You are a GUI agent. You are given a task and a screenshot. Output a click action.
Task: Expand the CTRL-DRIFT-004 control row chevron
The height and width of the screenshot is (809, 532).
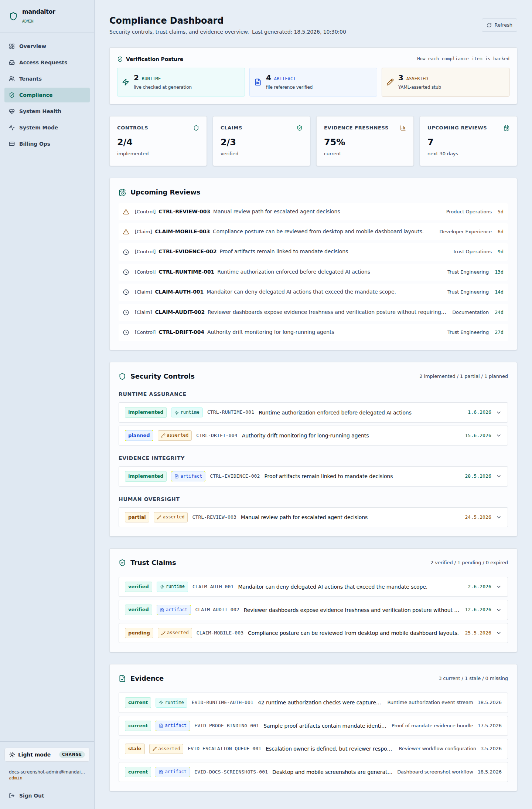[x=499, y=436]
